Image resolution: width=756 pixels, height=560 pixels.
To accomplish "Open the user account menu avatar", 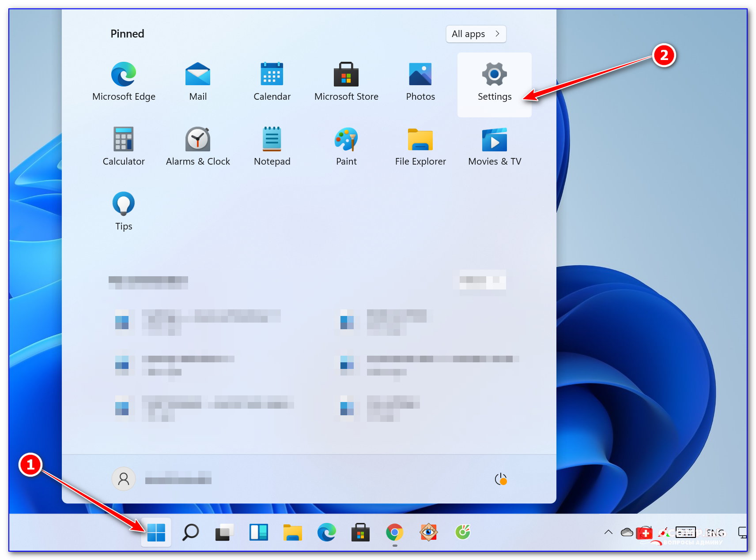I will (124, 479).
